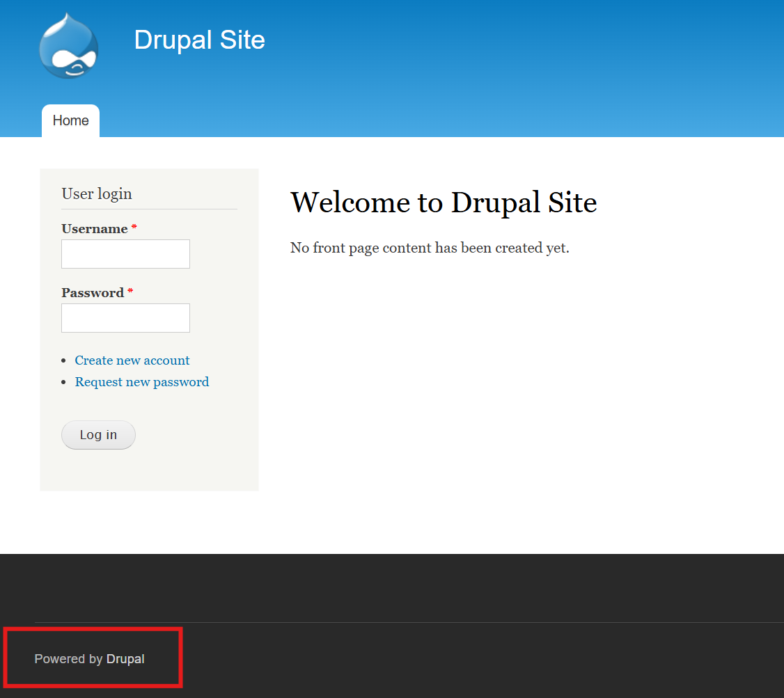Click the User login block title
784x698 pixels.
pyautogui.click(x=97, y=194)
